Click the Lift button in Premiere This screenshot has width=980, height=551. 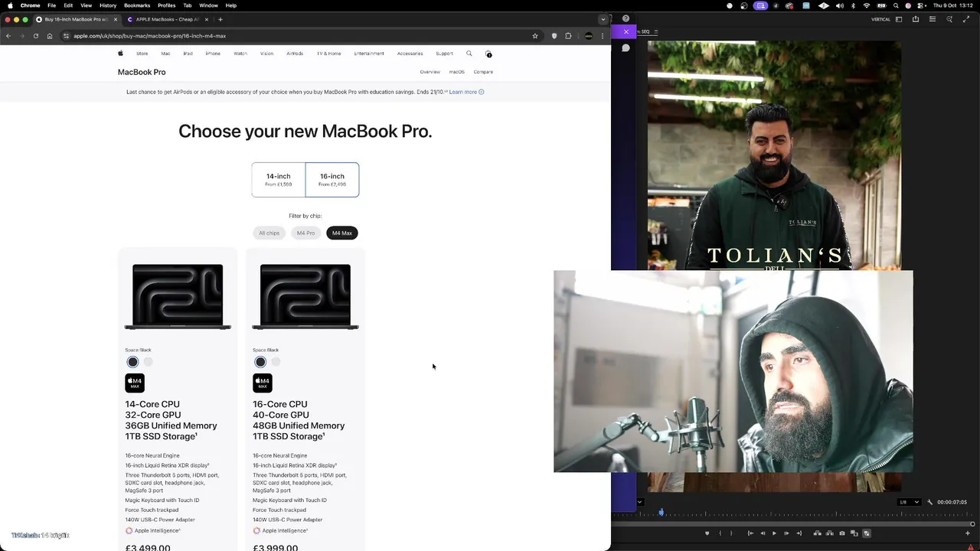pos(817,533)
